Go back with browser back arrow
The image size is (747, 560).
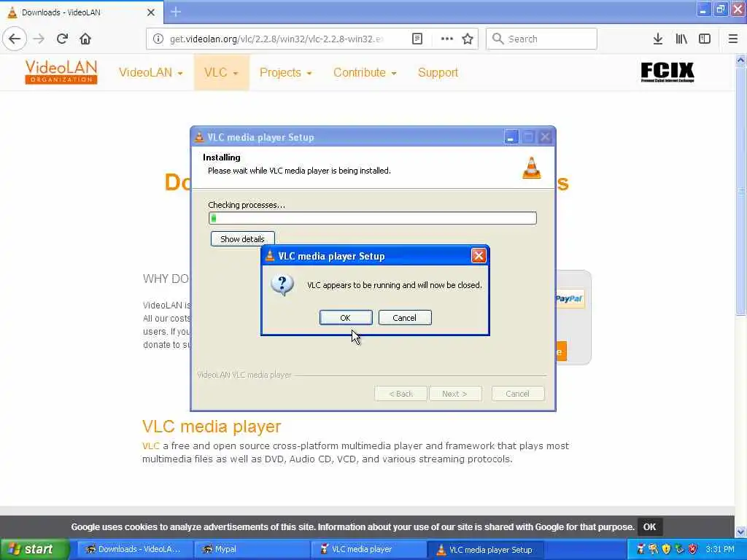coord(15,39)
